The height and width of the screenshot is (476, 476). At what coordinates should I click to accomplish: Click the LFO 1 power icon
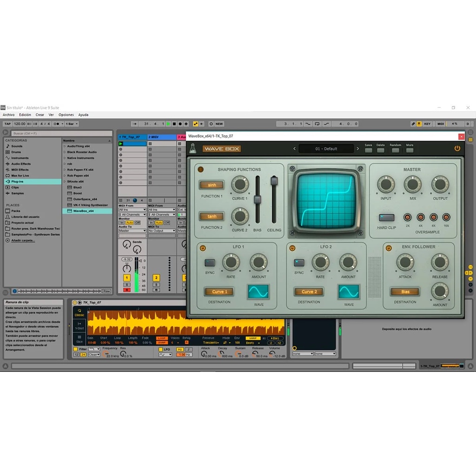pyautogui.click(x=203, y=248)
